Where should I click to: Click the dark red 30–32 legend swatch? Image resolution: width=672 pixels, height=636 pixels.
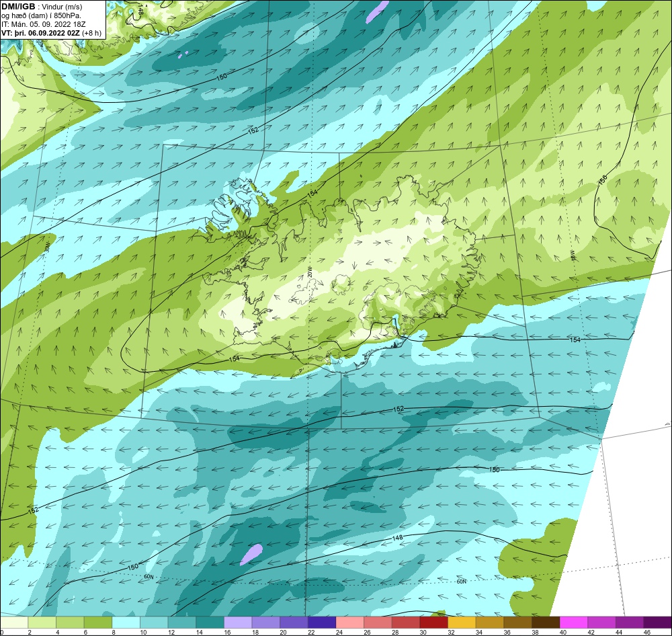coord(433,623)
